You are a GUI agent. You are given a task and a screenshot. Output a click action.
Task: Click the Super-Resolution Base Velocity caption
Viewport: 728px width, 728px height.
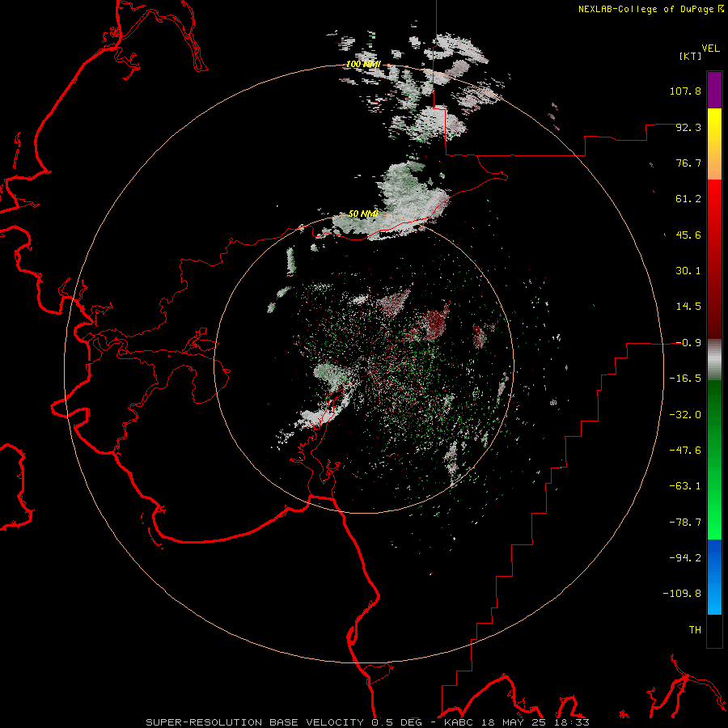(x=284, y=722)
